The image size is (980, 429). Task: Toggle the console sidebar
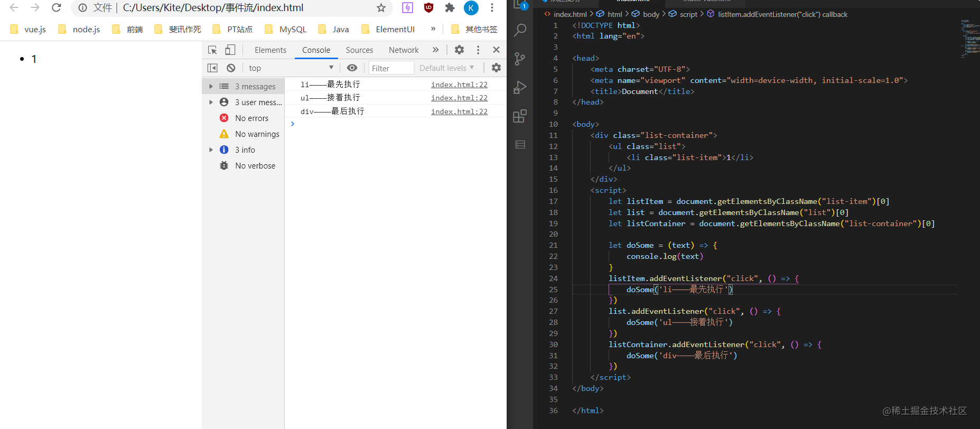212,68
